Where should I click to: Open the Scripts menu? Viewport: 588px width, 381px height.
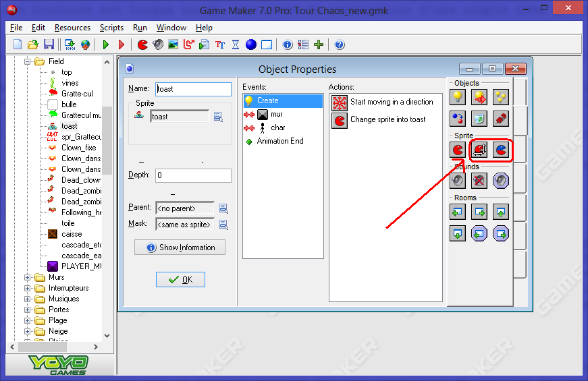pyautogui.click(x=111, y=28)
